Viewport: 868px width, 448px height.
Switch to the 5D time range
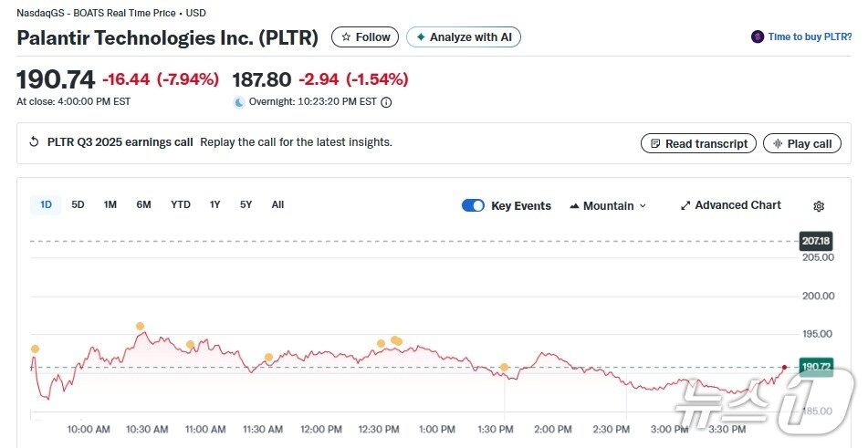point(78,205)
